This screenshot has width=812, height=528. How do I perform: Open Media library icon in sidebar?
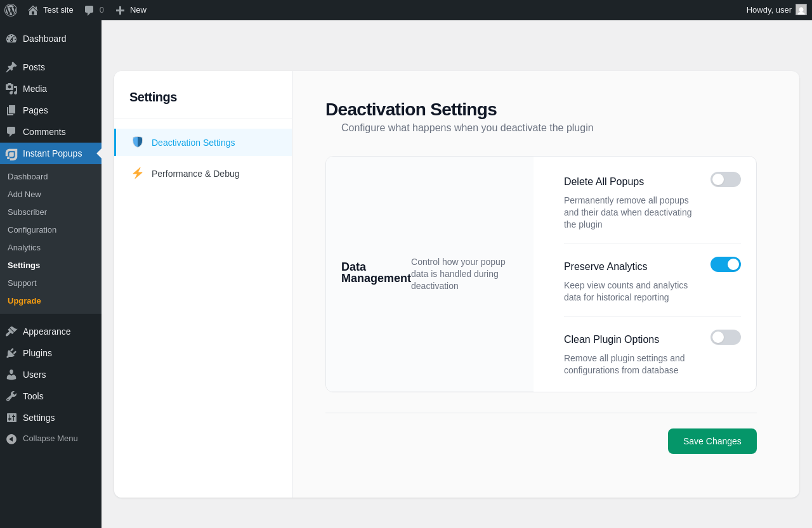[x=11, y=89]
